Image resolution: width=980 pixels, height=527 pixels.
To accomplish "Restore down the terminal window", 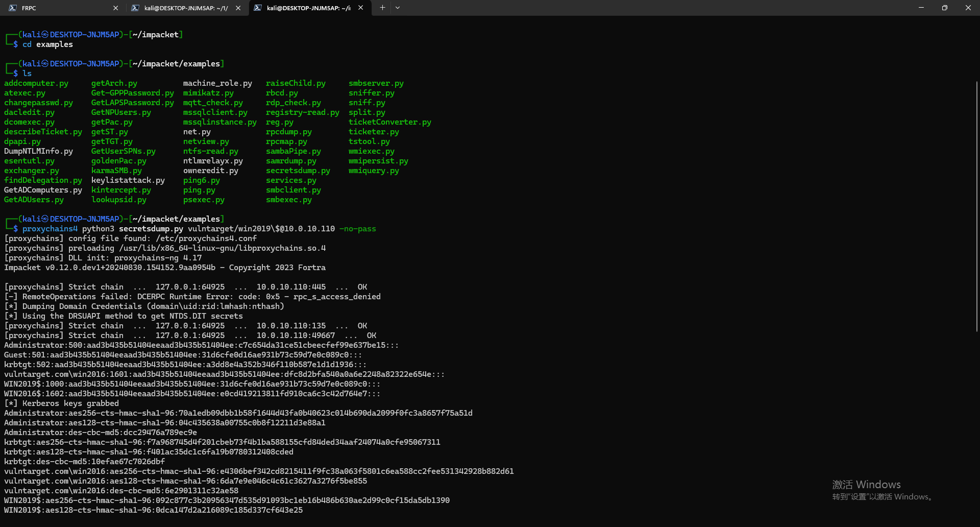I will coord(945,8).
